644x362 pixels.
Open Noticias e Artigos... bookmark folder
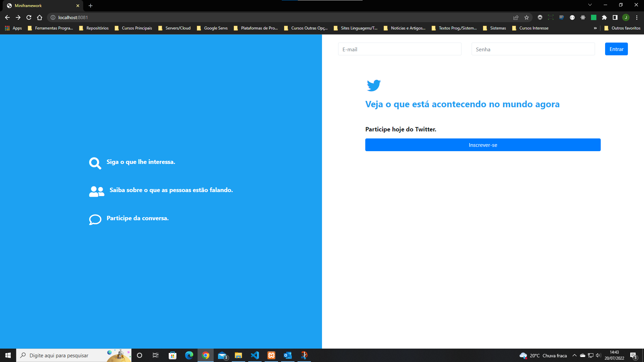[405, 28]
